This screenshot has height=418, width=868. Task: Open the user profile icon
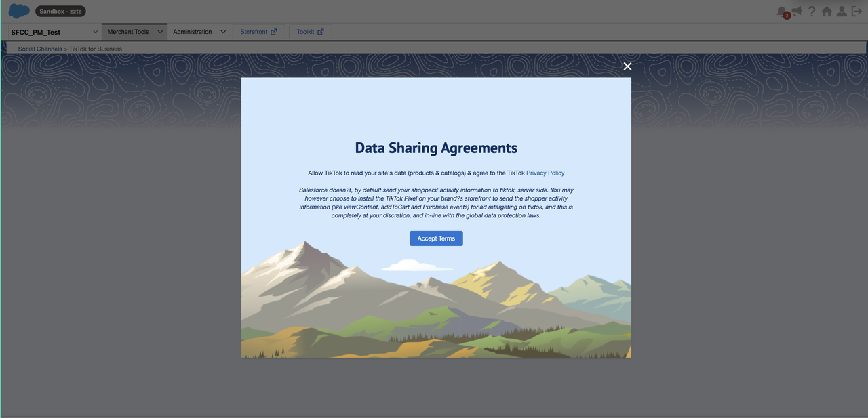(842, 12)
